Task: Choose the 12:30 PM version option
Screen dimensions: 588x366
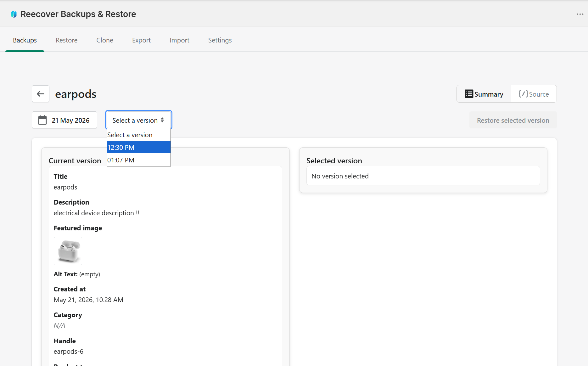Action: click(x=139, y=147)
